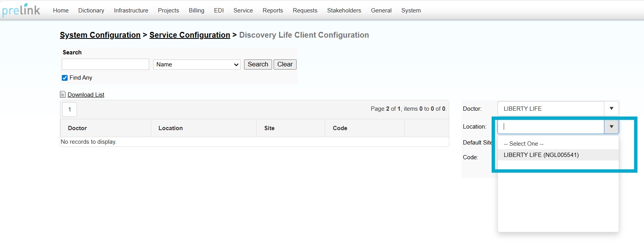This screenshot has width=644, height=242.
Task: Open the System menu
Action: coord(411,10)
